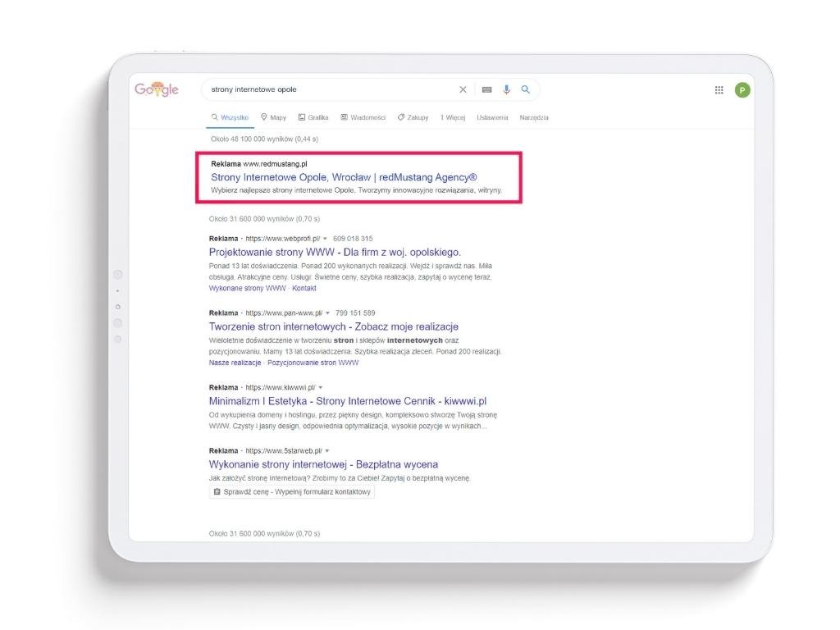Click the blue magnifier search button

526,89
